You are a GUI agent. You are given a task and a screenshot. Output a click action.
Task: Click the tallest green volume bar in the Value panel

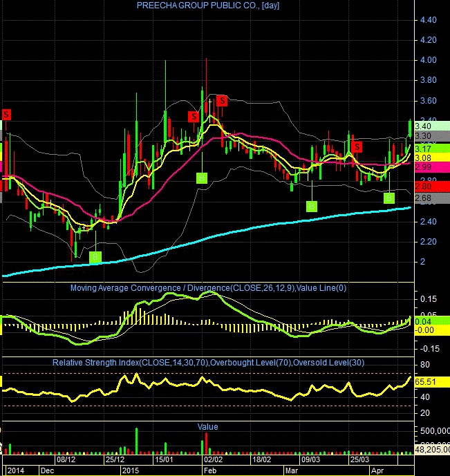[136, 441]
